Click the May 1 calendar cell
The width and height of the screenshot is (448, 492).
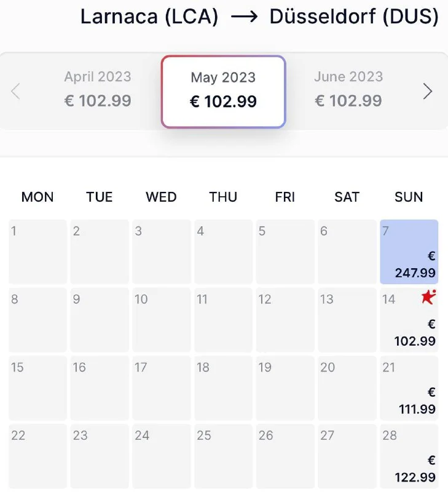[38, 252]
